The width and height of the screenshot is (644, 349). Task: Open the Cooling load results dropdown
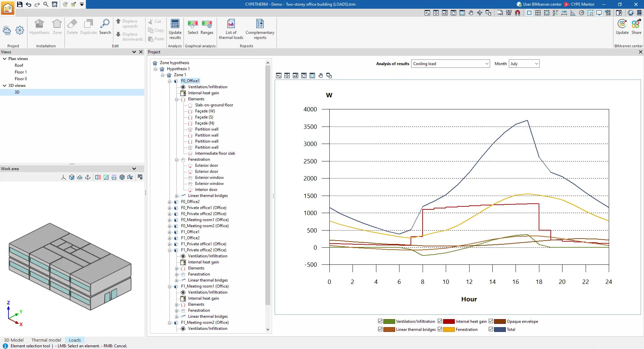(450, 64)
